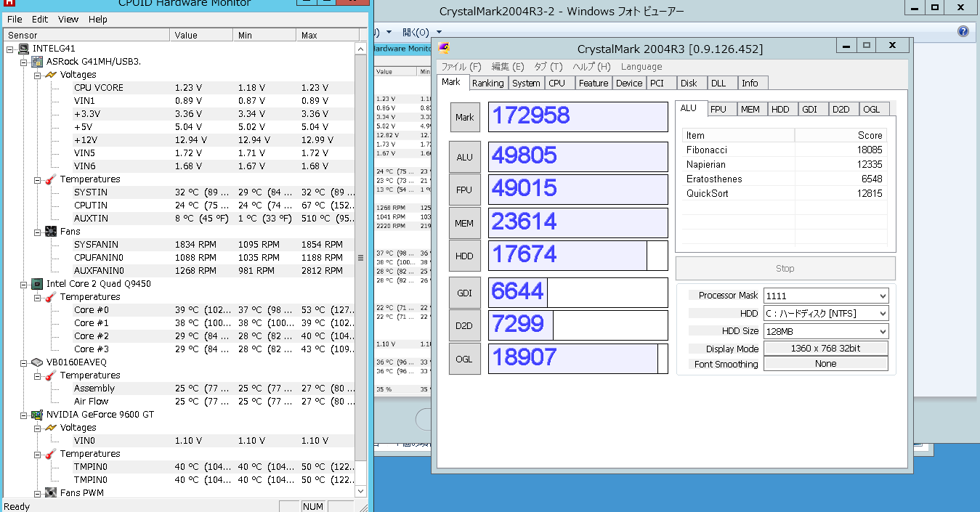The image size is (980, 512).
Task: Select the FPU score tab
Action: point(718,109)
